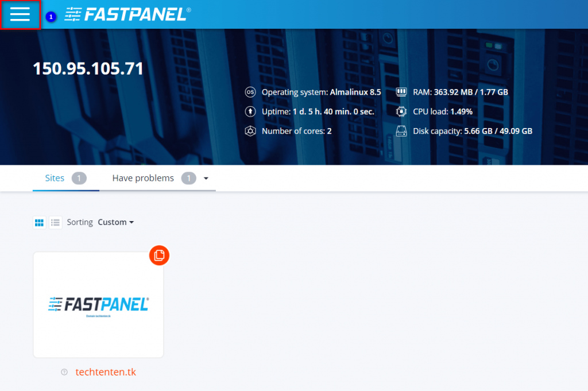Click the RAM memory icon
The image size is (588, 391).
coord(402,91)
